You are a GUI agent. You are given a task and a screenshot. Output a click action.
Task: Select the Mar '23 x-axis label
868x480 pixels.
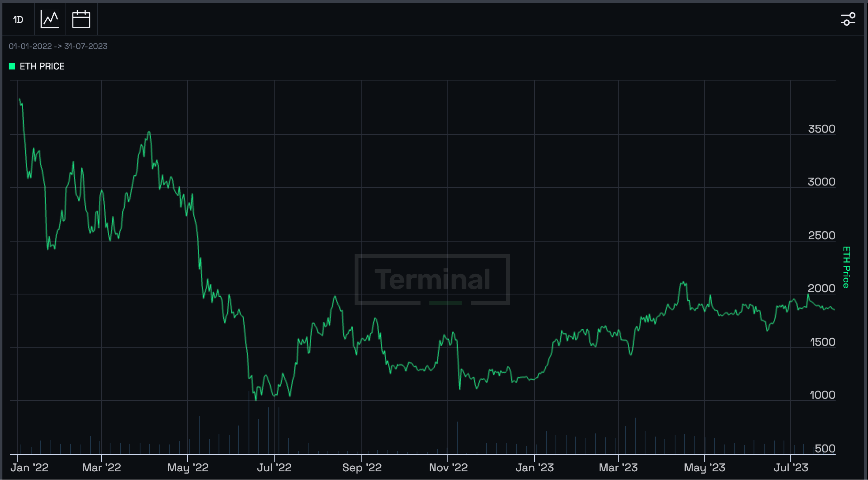tap(618, 468)
